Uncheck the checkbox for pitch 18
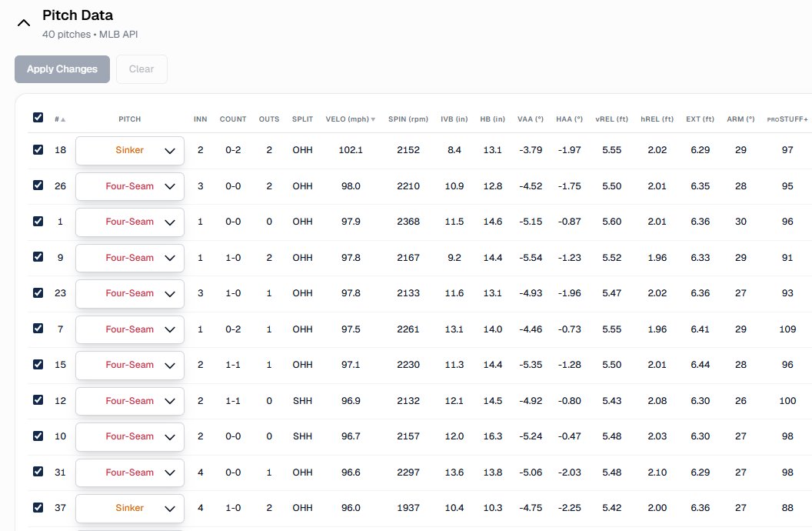The width and height of the screenshot is (812, 531). click(38, 150)
